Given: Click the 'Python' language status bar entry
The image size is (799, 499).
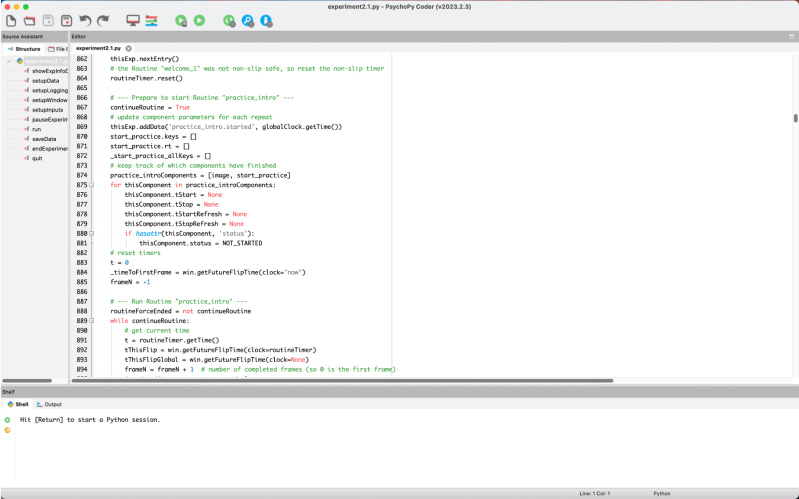Looking at the screenshot, I should pyautogui.click(x=661, y=493).
